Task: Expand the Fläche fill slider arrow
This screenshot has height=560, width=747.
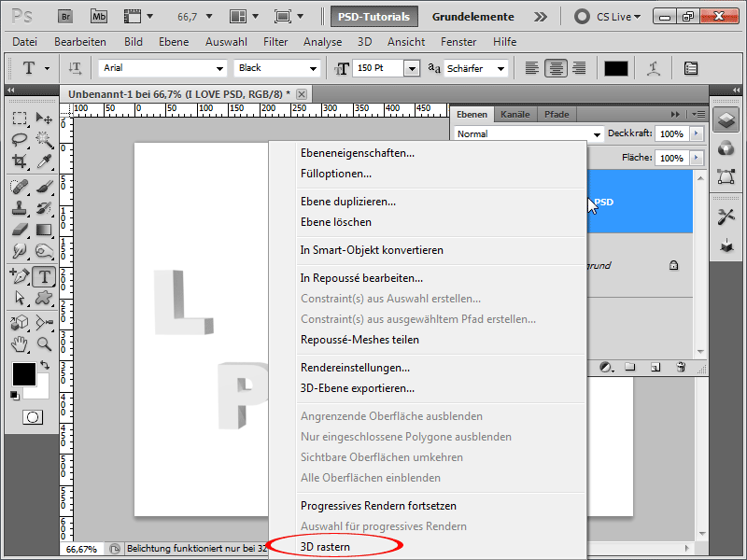Action: [696, 158]
